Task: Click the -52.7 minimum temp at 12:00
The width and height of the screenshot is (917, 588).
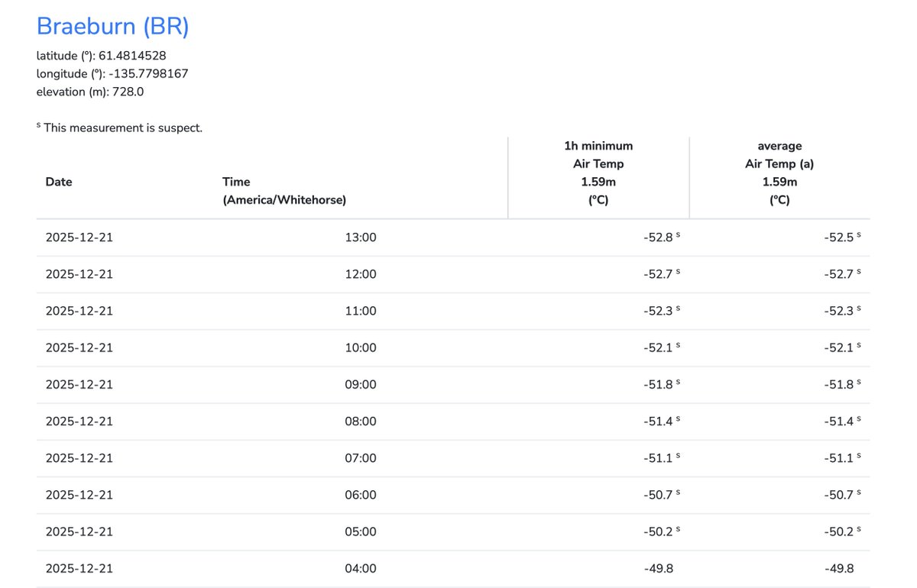Action: (662, 274)
